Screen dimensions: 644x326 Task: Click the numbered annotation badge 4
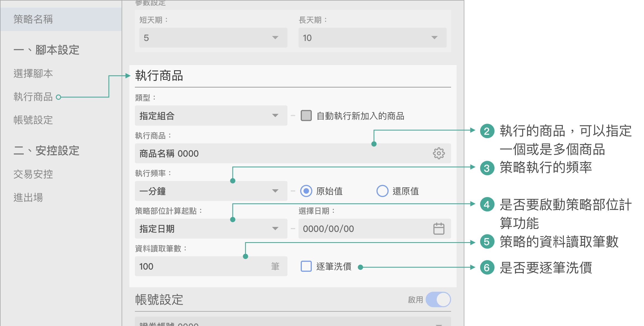pos(487,205)
